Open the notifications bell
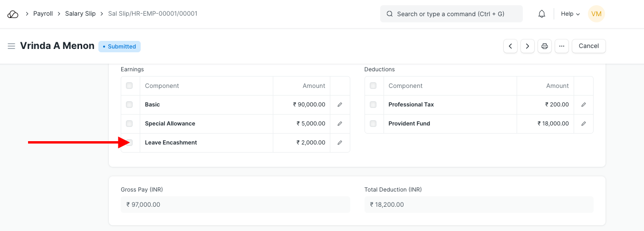Image resolution: width=644 pixels, height=231 pixels. pos(541,14)
